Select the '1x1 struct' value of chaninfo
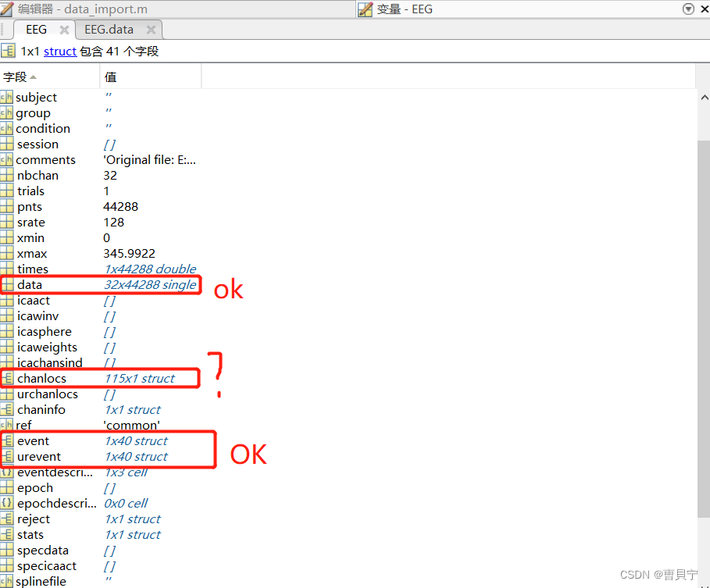 pos(133,410)
